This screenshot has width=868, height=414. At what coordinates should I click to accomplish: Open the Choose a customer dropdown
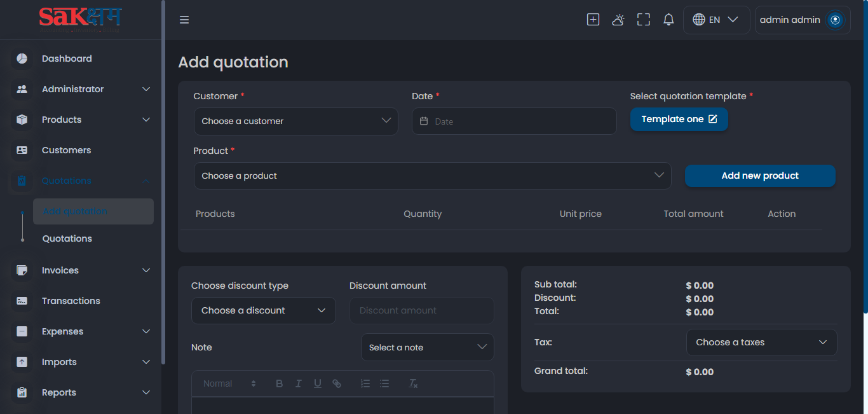295,121
